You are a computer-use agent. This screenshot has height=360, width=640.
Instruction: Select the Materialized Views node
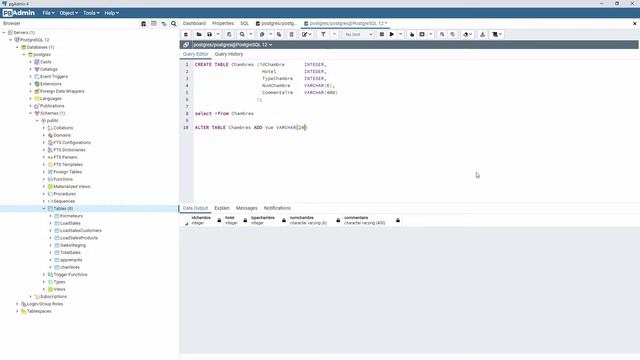(72, 187)
